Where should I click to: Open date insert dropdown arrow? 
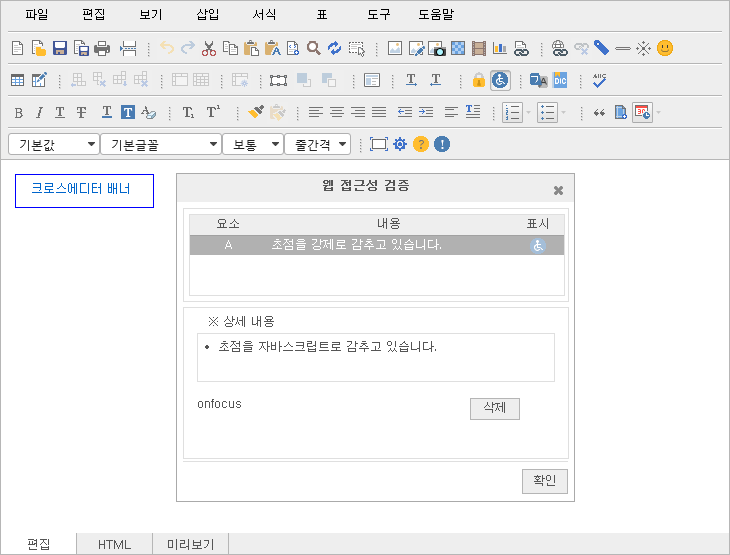(x=658, y=112)
